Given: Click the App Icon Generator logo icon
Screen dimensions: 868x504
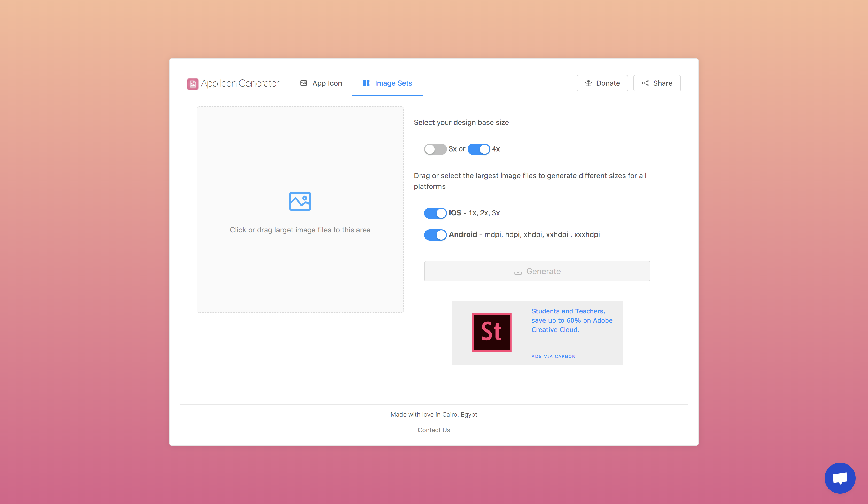Looking at the screenshot, I should coord(193,83).
